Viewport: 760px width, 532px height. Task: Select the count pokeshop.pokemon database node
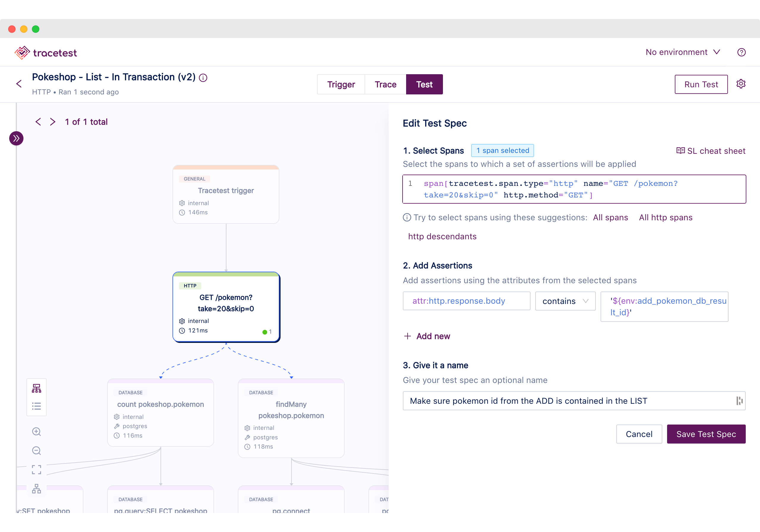(161, 412)
